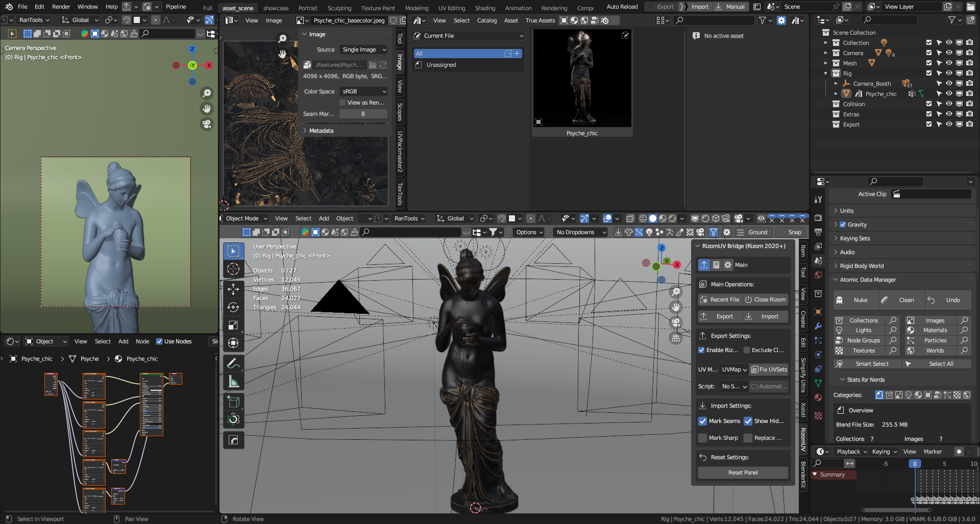Activate the Move tool in viewport toolbar
980x524 pixels.
click(x=233, y=289)
